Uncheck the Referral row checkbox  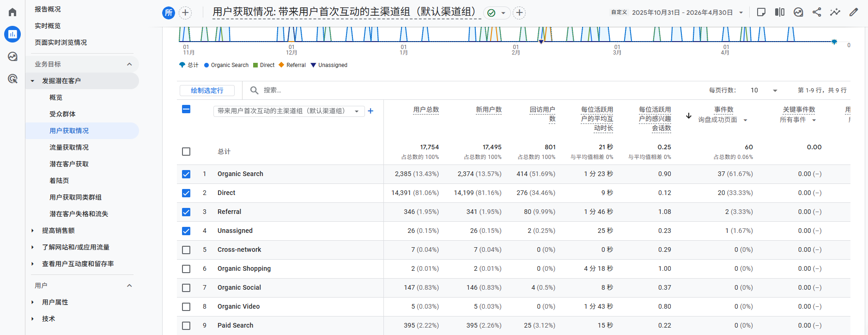[x=186, y=212]
